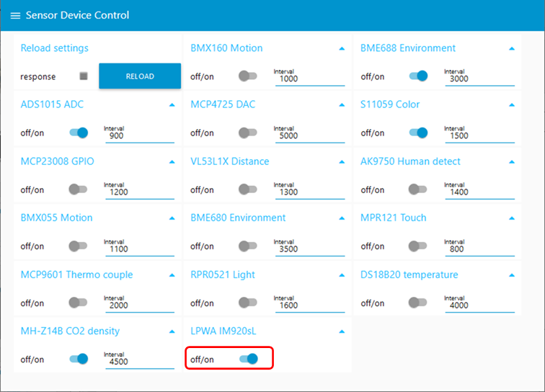Click the response status indicator square

click(x=84, y=76)
